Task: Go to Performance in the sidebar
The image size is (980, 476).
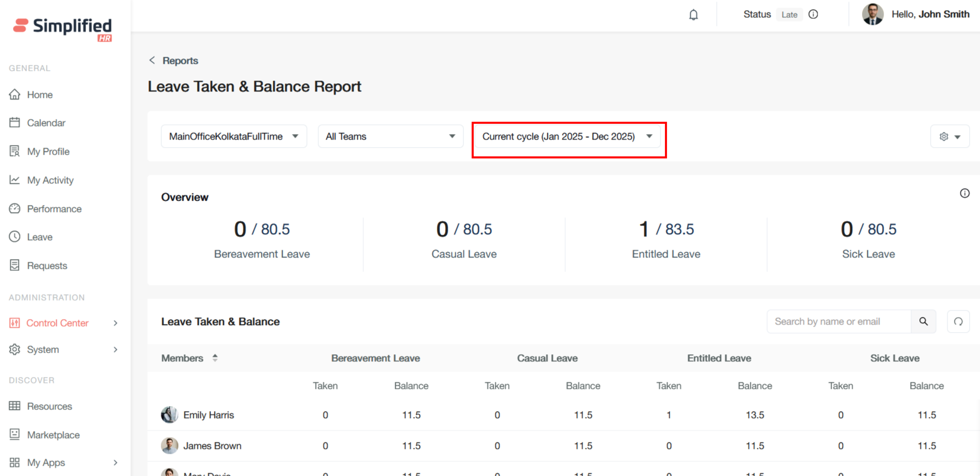Action: click(54, 209)
